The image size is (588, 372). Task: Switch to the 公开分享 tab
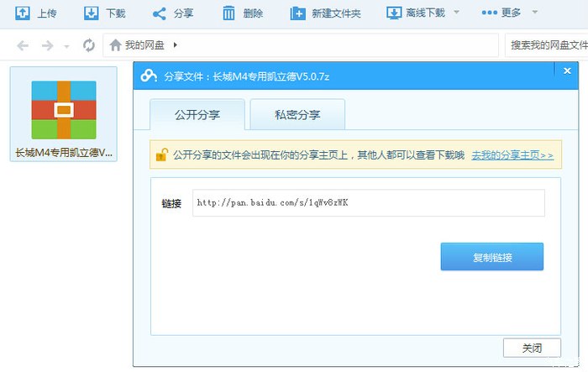click(197, 114)
